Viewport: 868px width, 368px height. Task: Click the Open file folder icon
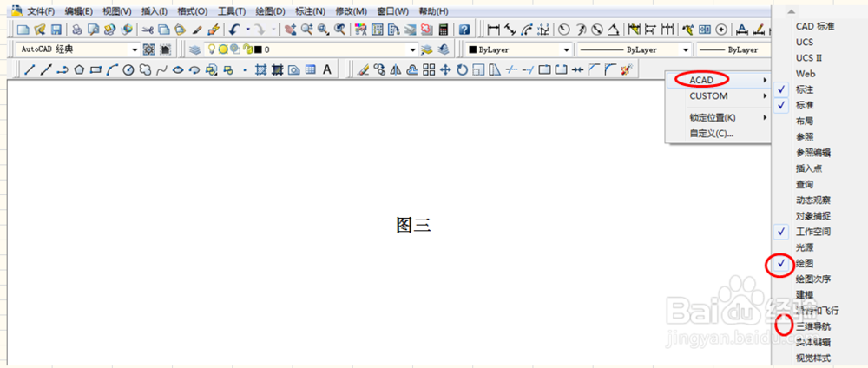[x=39, y=30]
